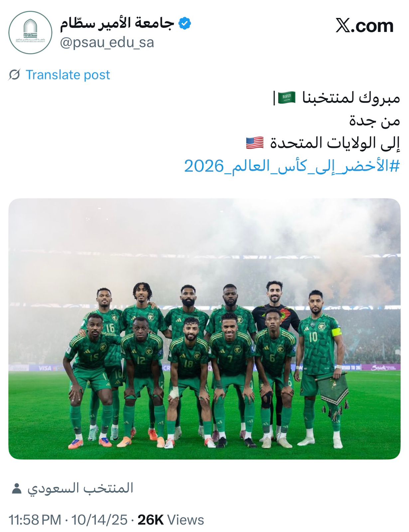Open the team photo in full view
Viewport: 409px width, 532px height.
pos(204,329)
